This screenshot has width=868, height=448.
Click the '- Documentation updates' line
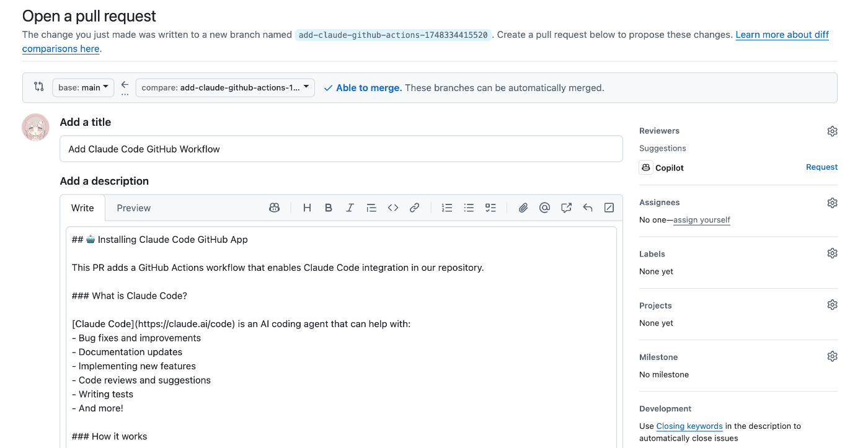[127, 352]
